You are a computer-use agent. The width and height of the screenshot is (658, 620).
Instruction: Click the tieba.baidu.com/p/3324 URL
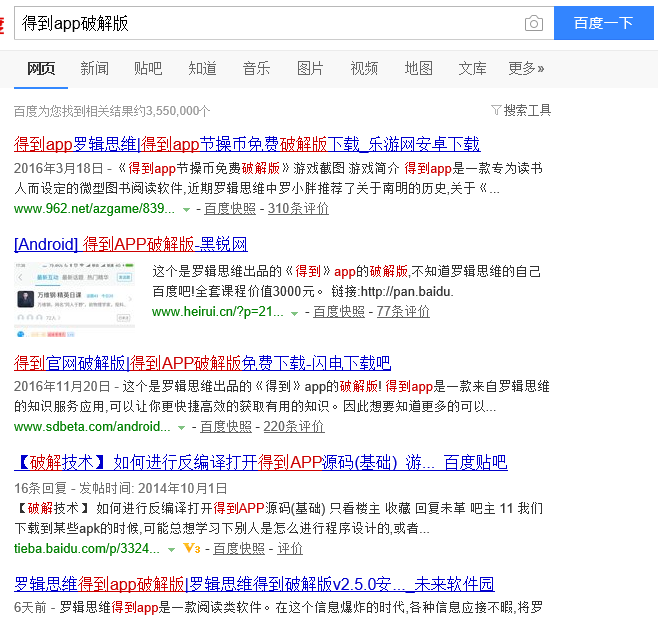(x=87, y=549)
